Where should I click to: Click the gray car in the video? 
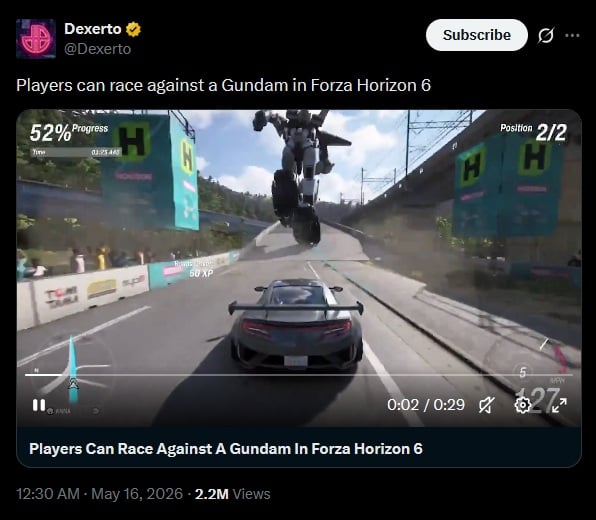(x=296, y=325)
